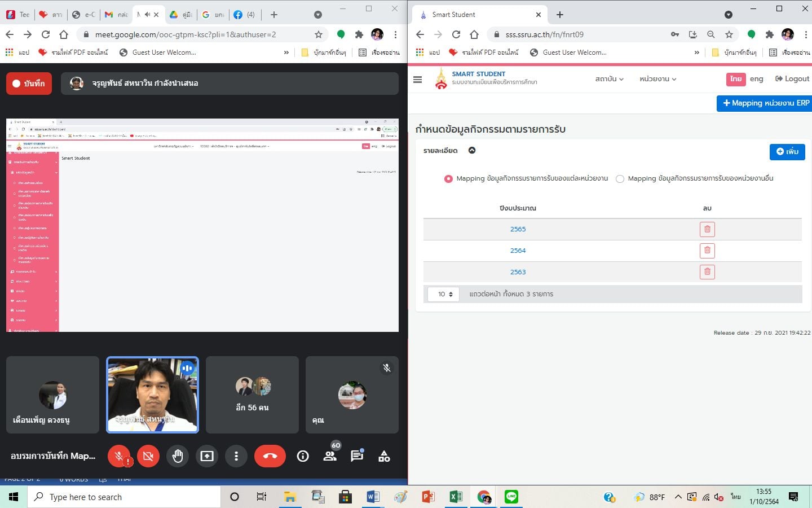Delete the 2564 budget year row

click(x=707, y=251)
